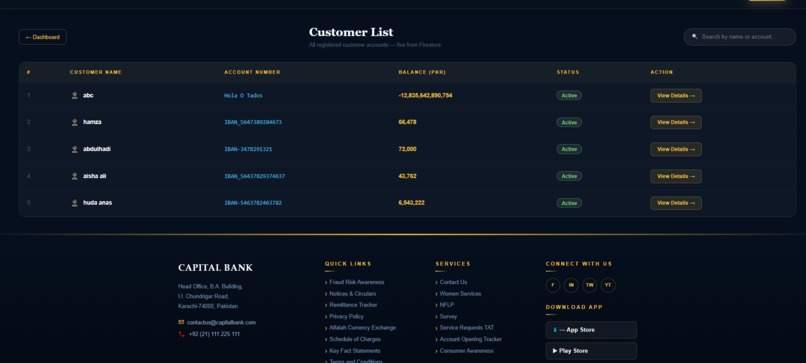The image size is (806, 363).
Task: Click the user avatar icon beside abdulhadi
Action: [75, 149]
